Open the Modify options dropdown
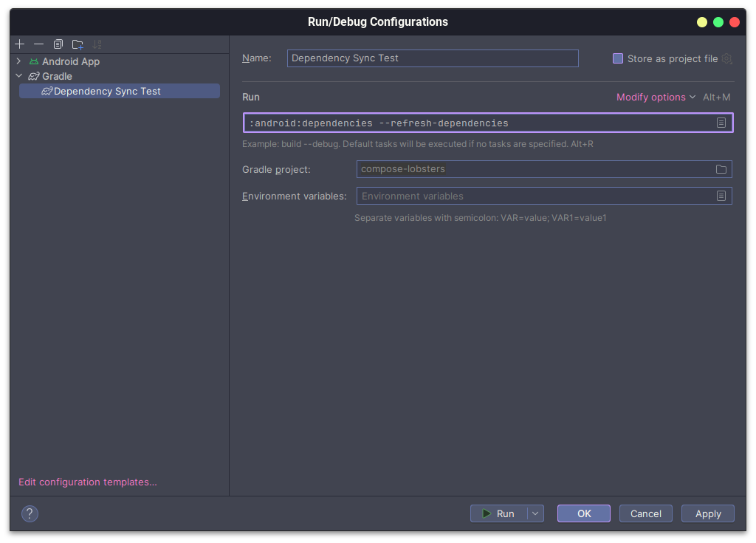Viewport: 756px width, 543px height. point(656,97)
